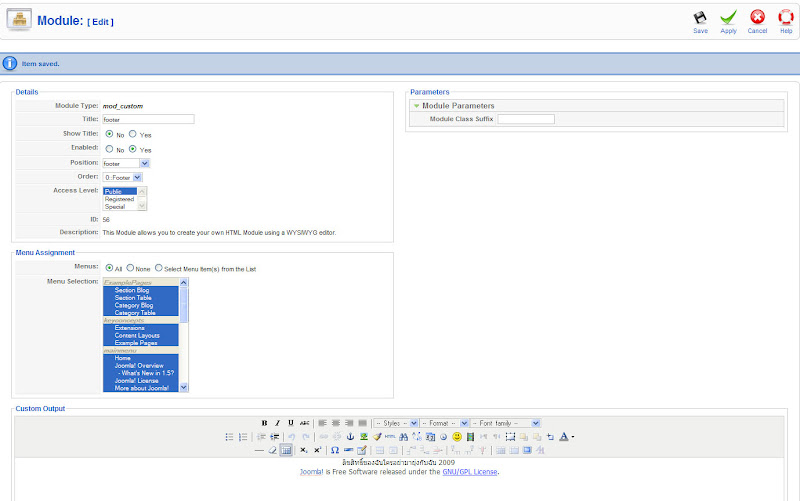Select Home in Menu Selection list
Viewport: 800px width, 501px height.
(141, 358)
